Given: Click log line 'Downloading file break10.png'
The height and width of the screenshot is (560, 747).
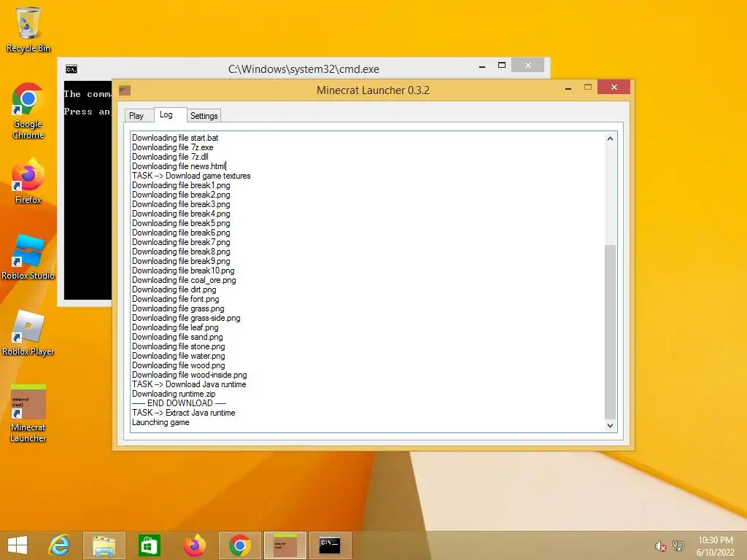Looking at the screenshot, I should point(183,271).
